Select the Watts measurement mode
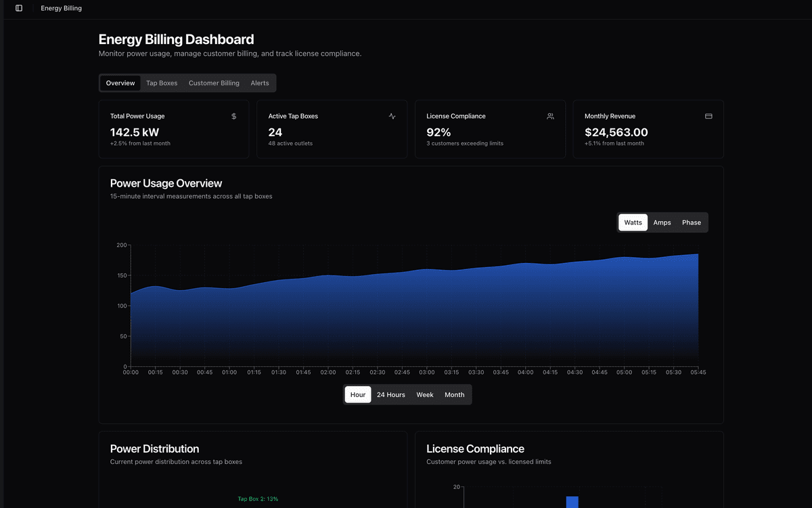 632,222
